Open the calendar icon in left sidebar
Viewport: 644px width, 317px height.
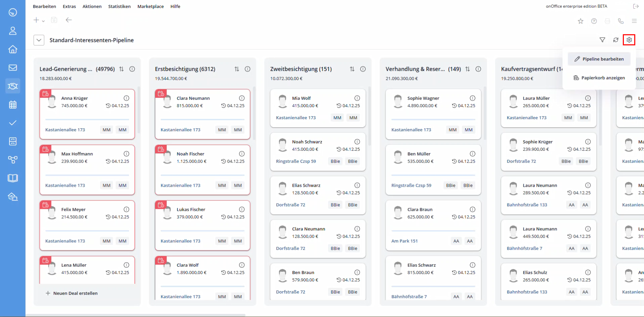13,104
